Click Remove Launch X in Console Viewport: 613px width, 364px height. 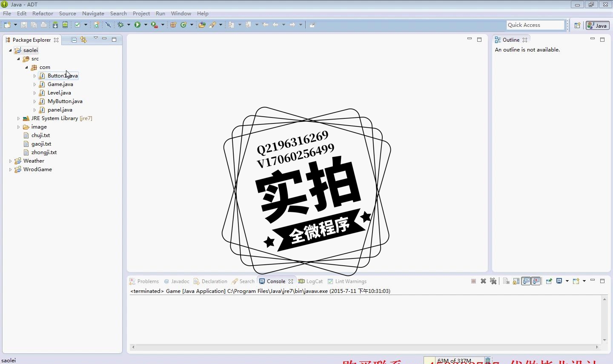tap(483, 281)
